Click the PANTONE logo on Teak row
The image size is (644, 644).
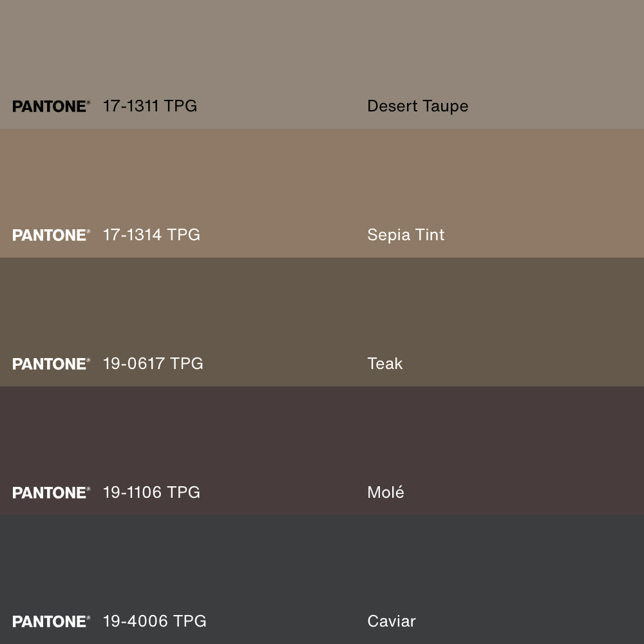51,364
